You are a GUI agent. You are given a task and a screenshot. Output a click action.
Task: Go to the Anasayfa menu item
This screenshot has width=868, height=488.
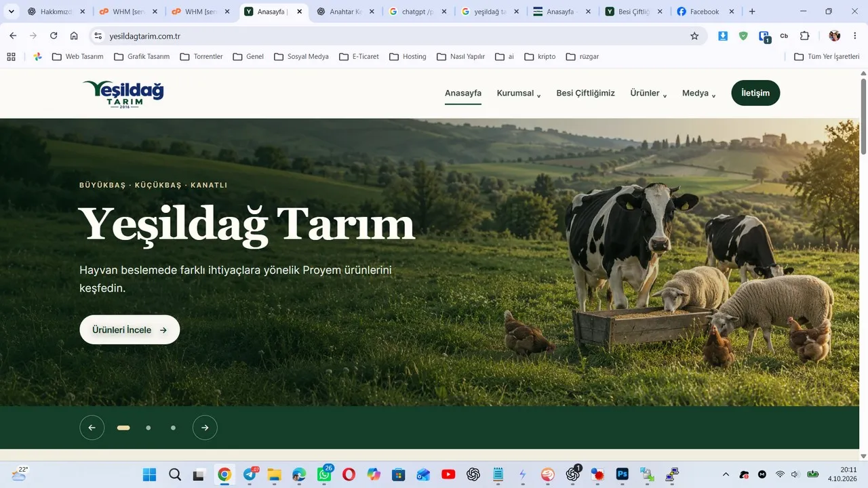[463, 94]
